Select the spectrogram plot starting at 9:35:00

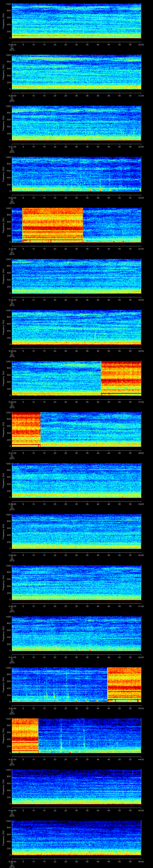pyautogui.click(x=76, y=327)
